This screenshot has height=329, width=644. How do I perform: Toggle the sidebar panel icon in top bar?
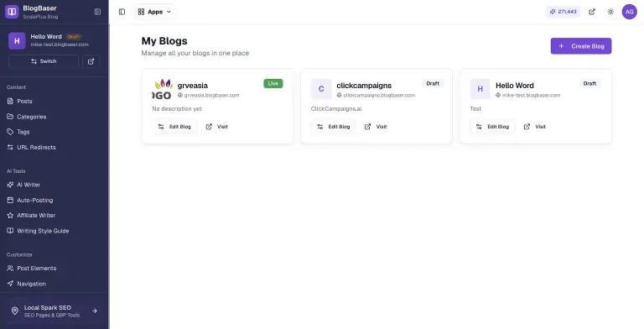pos(122,12)
